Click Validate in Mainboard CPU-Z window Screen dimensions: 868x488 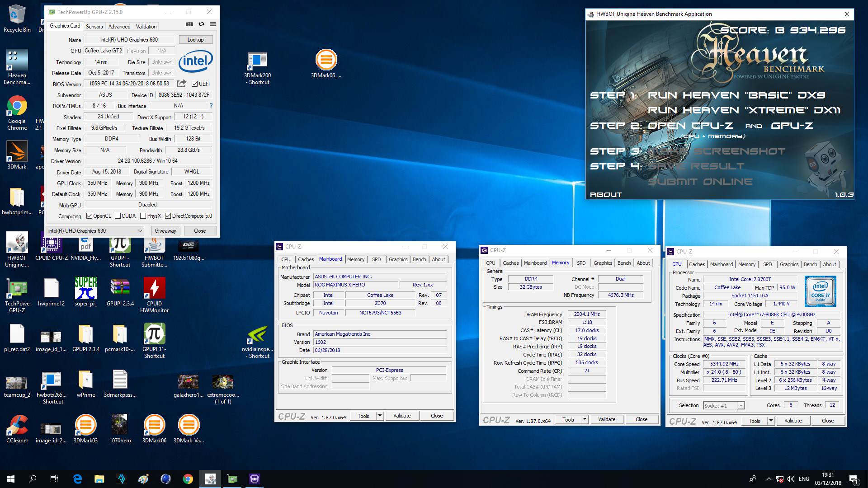click(x=402, y=416)
